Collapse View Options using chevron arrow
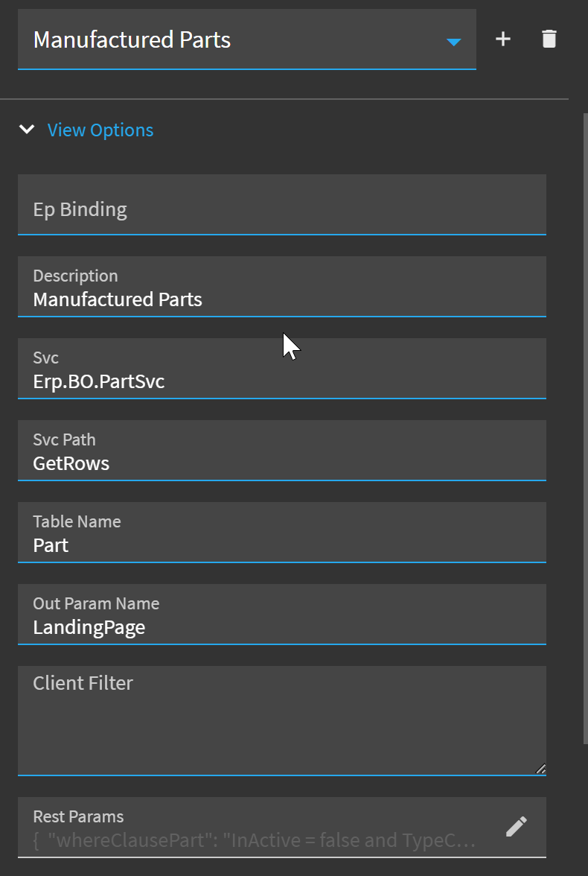Screen dimensions: 588x876 [27, 130]
